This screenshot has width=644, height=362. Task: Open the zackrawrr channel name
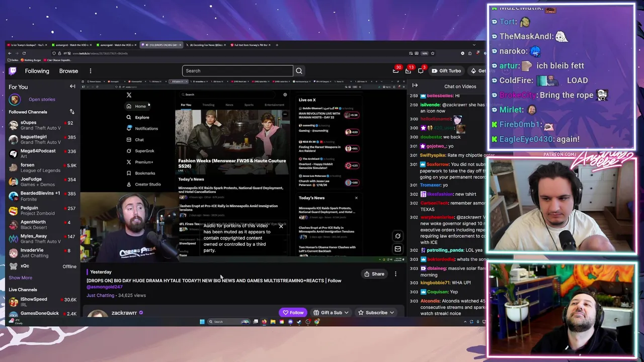pyautogui.click(x=124, y=313)
